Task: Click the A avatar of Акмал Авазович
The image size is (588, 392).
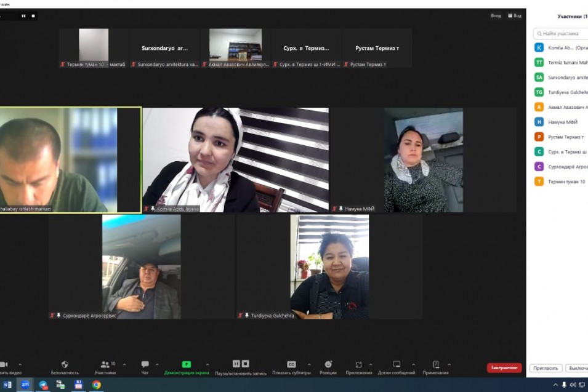Action: pos(539,107)
